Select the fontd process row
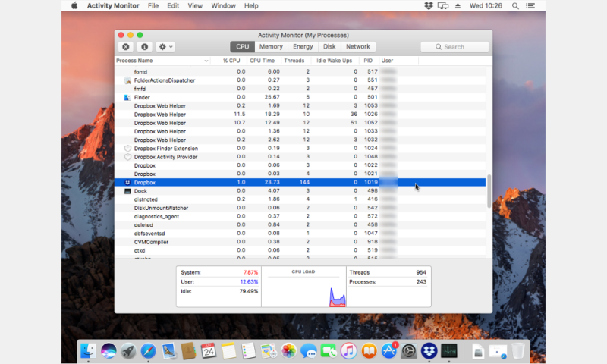This screenshot has width=607, height=364. (300, 71)
